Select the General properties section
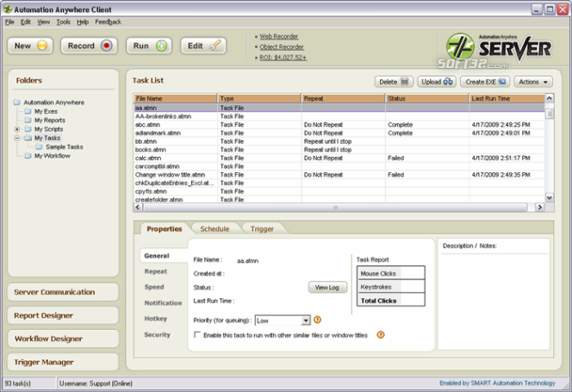The image size is (572, 392). pyautogui.click(x=164, y=256)
